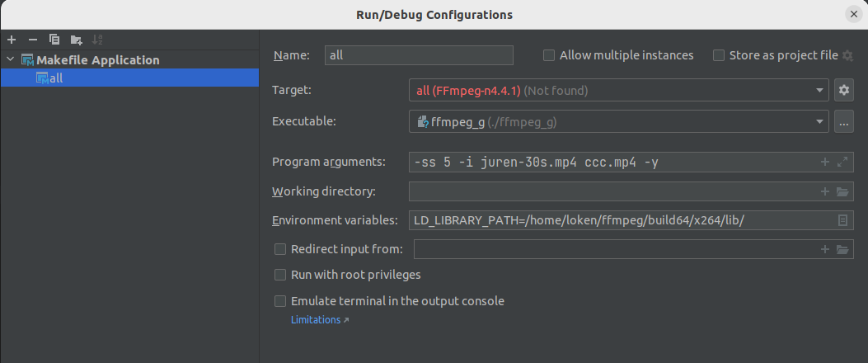Open the Executable dropdown arrow
This screenshot has width=868, height=363.
[x=819, y=122]
